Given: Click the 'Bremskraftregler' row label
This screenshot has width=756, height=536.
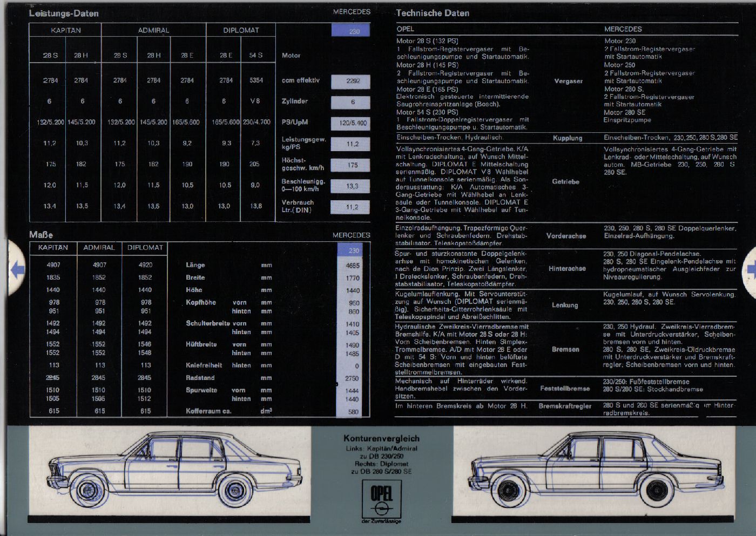Looking at the screenshot, I should pyautogui.click(x=565, y=406).
